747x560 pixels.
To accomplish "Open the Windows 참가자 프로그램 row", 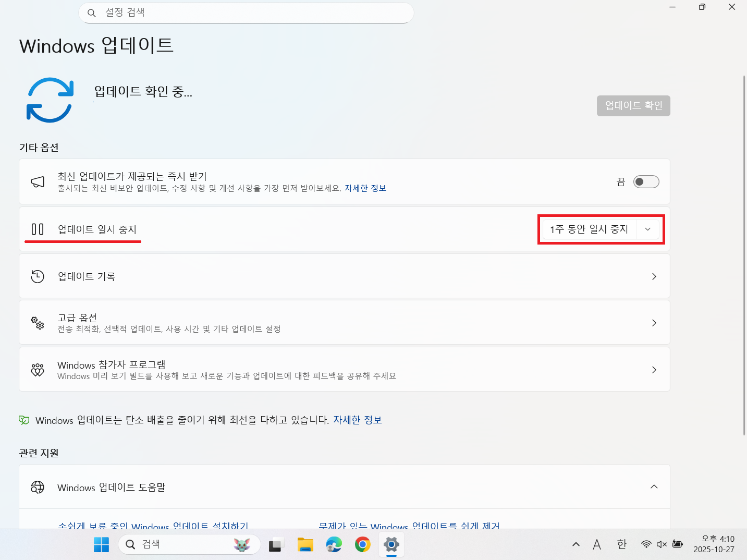I will click(x=345, y=370).
